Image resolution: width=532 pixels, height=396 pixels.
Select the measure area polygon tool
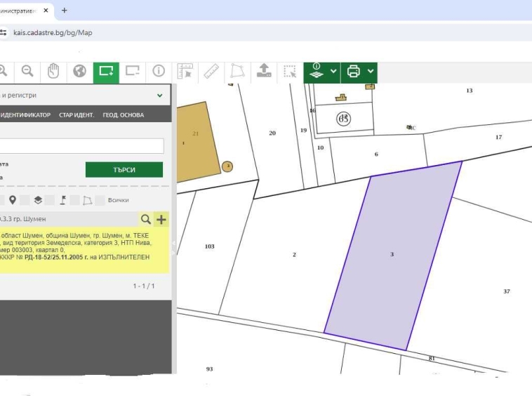237,71
